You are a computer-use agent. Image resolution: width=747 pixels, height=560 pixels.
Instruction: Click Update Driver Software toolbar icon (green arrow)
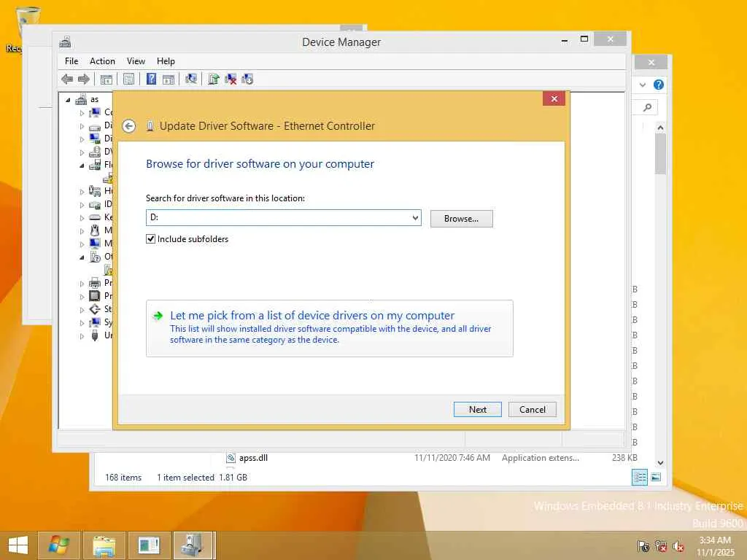(x=214, y=79)
